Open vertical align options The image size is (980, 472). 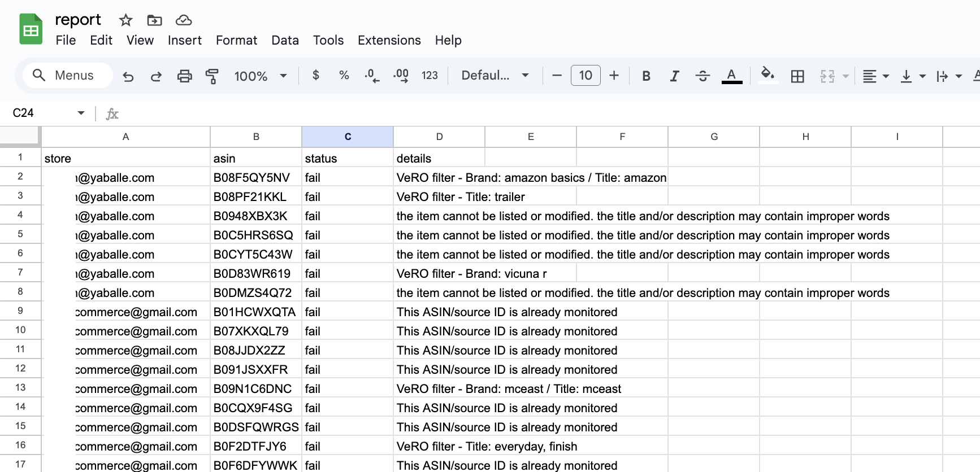[x=912, y=76]
